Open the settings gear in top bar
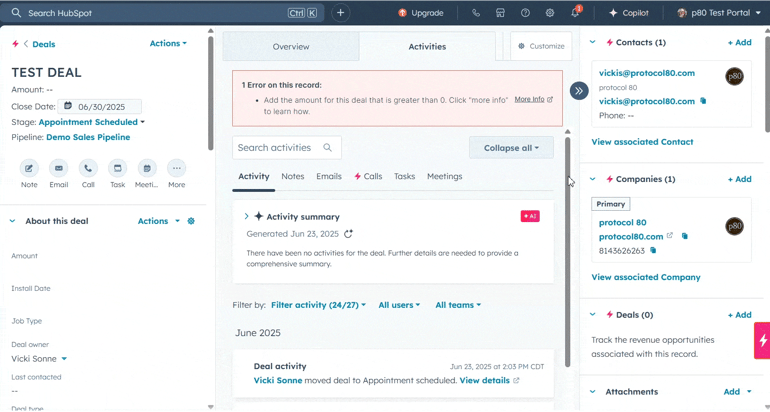 coord(550,13)
